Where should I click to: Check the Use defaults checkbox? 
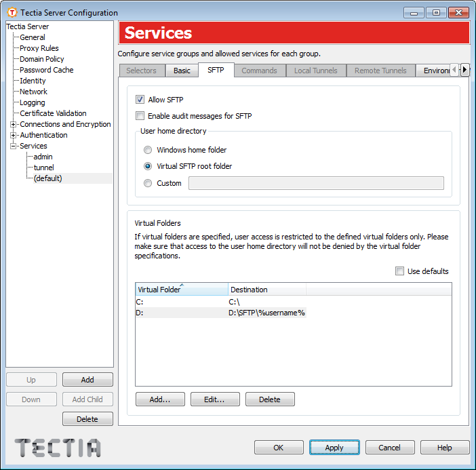click(399, 271)
